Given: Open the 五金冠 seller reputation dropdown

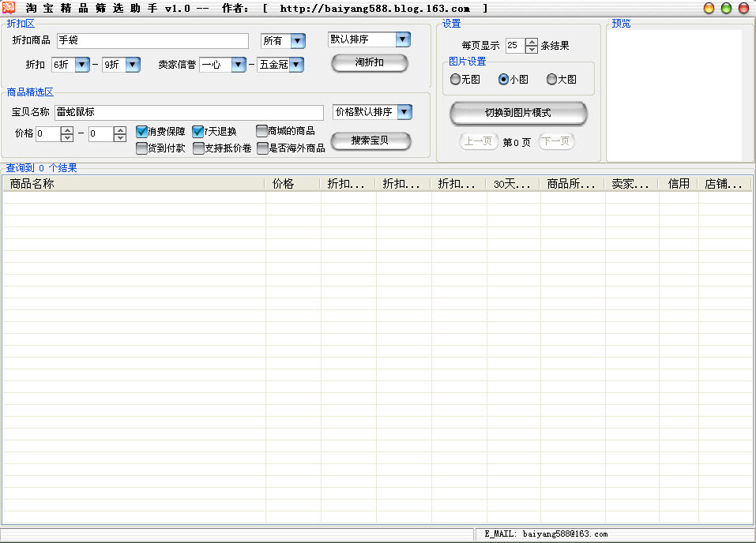Looking at the screenshot, I should point(296,65).
